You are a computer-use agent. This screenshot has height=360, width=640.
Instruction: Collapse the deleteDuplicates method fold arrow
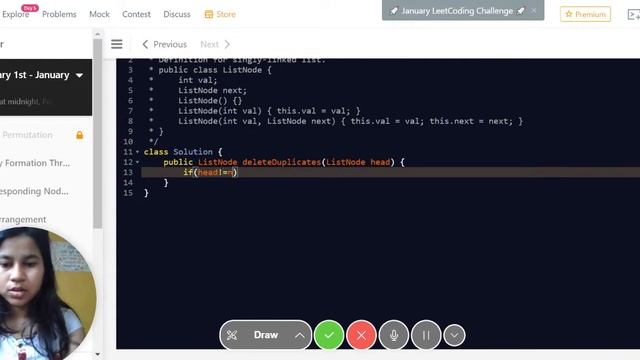click(137, 162)
